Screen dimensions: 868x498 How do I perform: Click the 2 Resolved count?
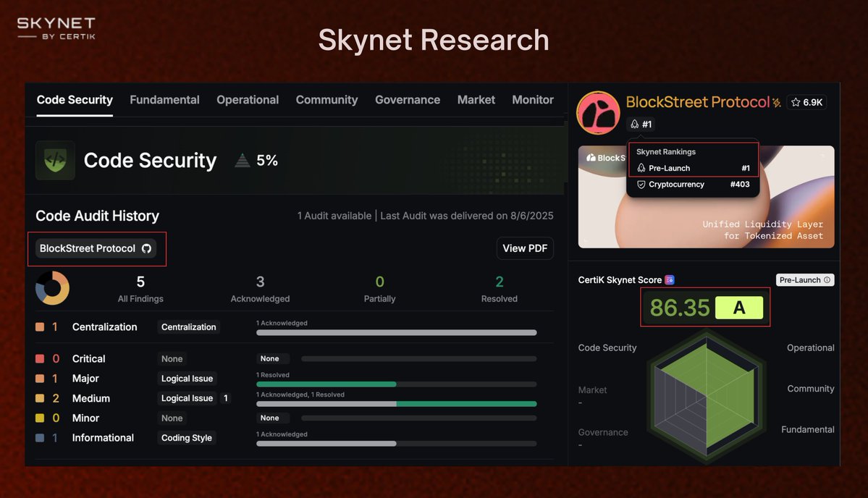[500, 282]
